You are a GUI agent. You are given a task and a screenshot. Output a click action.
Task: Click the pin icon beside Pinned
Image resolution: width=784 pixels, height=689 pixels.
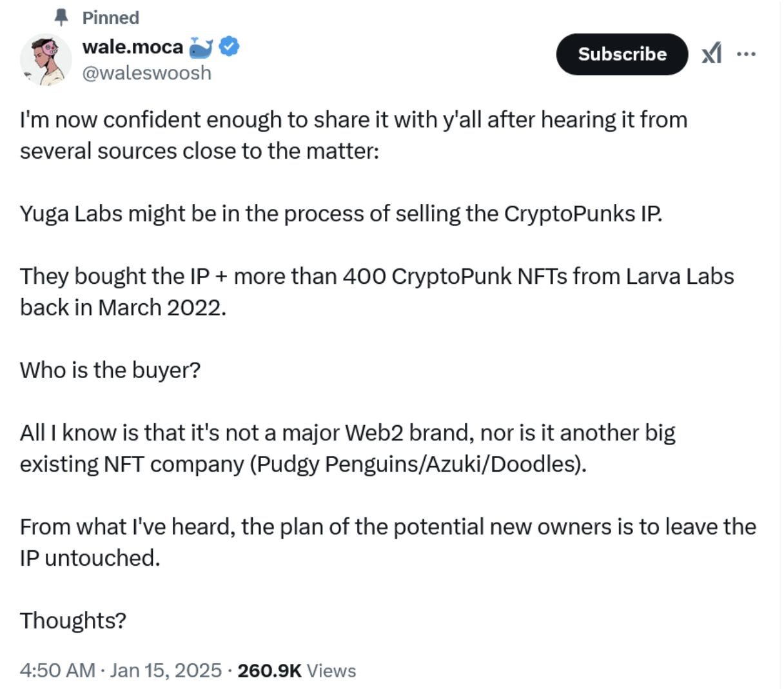(x=61, y=17)
